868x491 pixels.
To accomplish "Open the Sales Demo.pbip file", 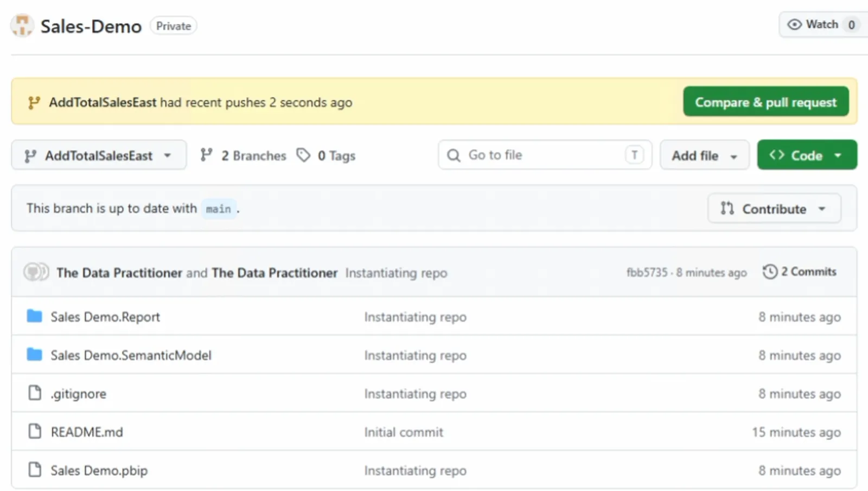I will [99, 470].
